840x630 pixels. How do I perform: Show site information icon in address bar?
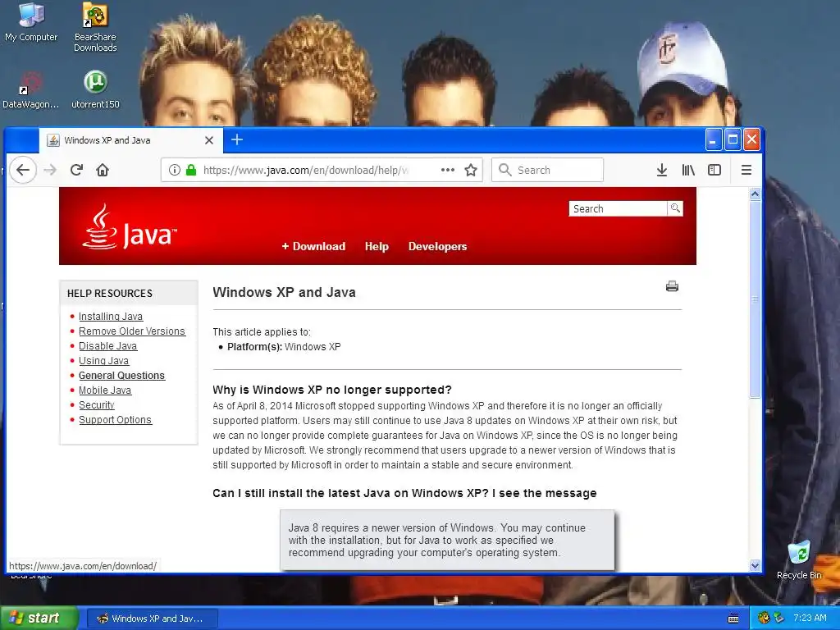(174, 170)
